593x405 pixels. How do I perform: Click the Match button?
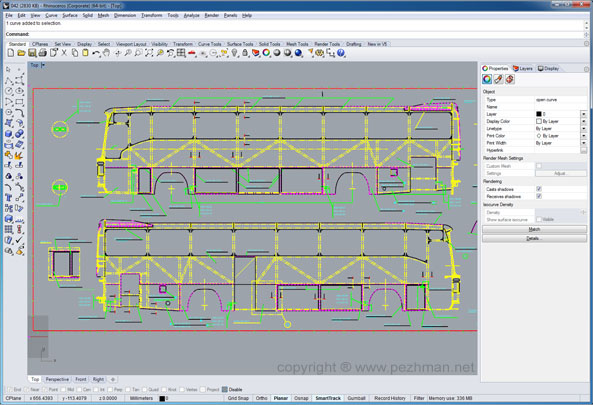pyautogui.click(x=534, y=229)
